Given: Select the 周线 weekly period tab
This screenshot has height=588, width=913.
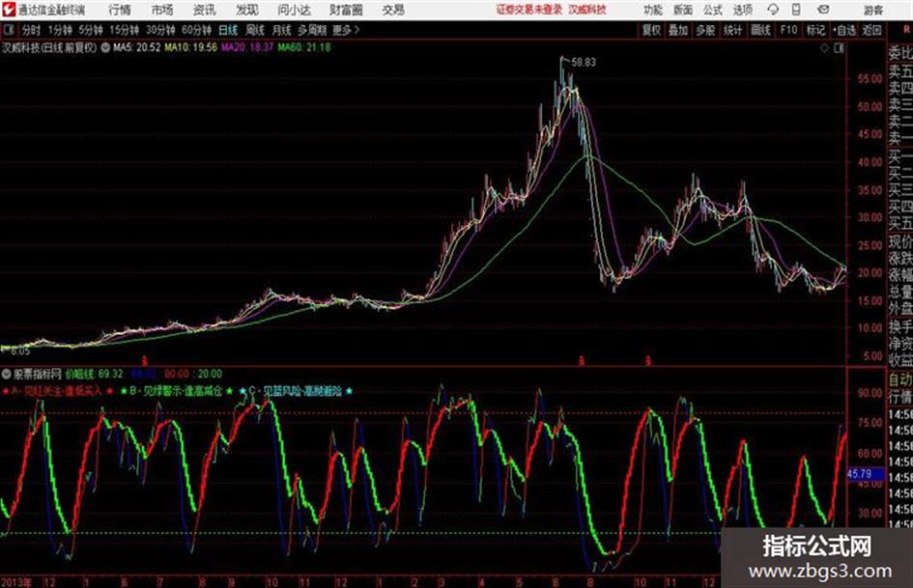Looking at the screenshot, I should tap(255, 30).
